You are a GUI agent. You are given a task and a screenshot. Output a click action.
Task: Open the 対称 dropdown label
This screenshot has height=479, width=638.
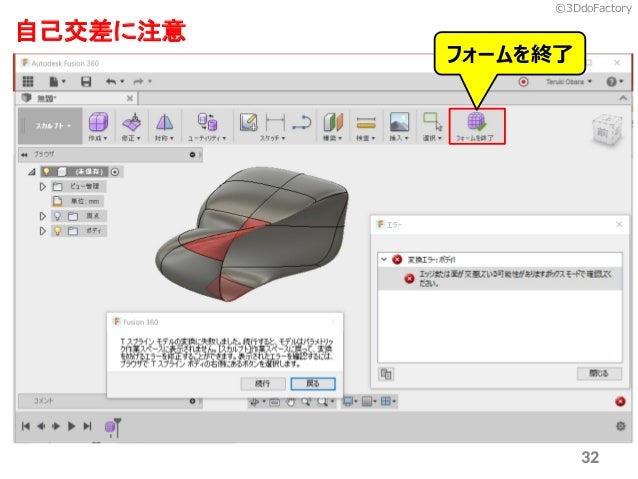click(164, 138)
